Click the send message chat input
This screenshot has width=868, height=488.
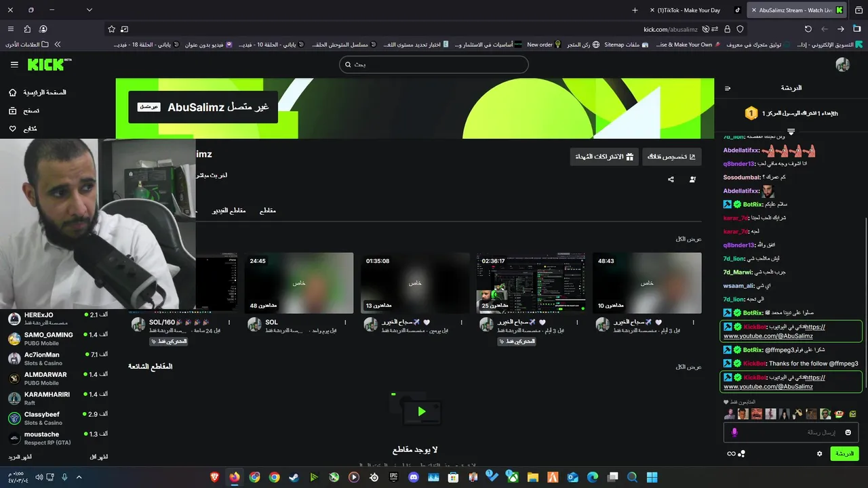(791, 432)
